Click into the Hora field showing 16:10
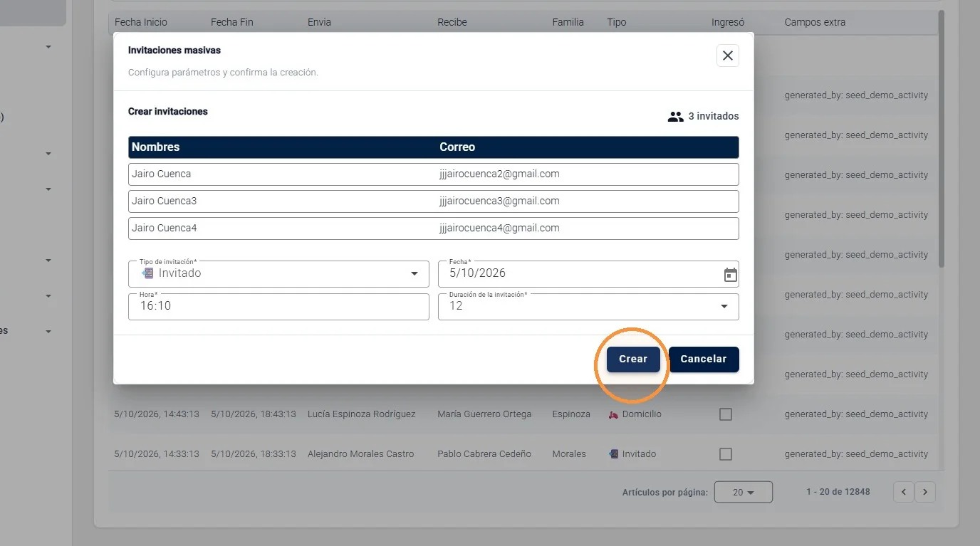This screenshot has width=980, height=546. (x=278, y=307)
